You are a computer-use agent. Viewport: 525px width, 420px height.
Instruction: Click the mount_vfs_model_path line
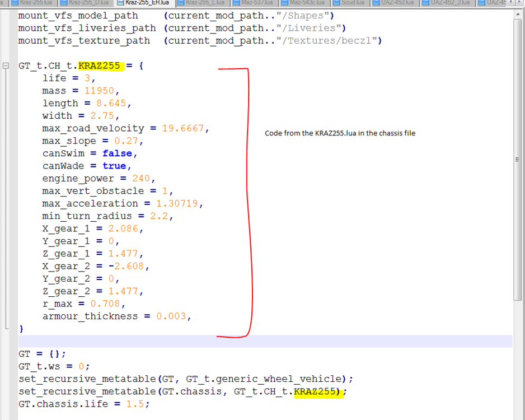click(x=176, y=16)
